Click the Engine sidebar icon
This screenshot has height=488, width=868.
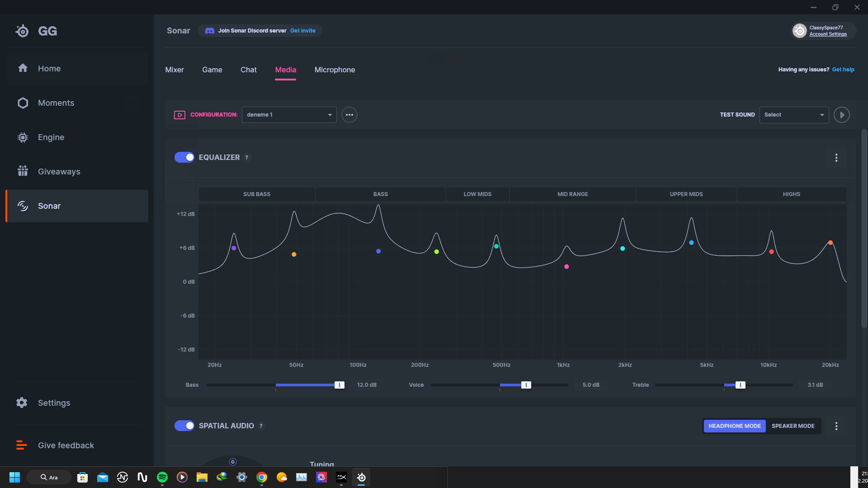(x=21, y=136)
